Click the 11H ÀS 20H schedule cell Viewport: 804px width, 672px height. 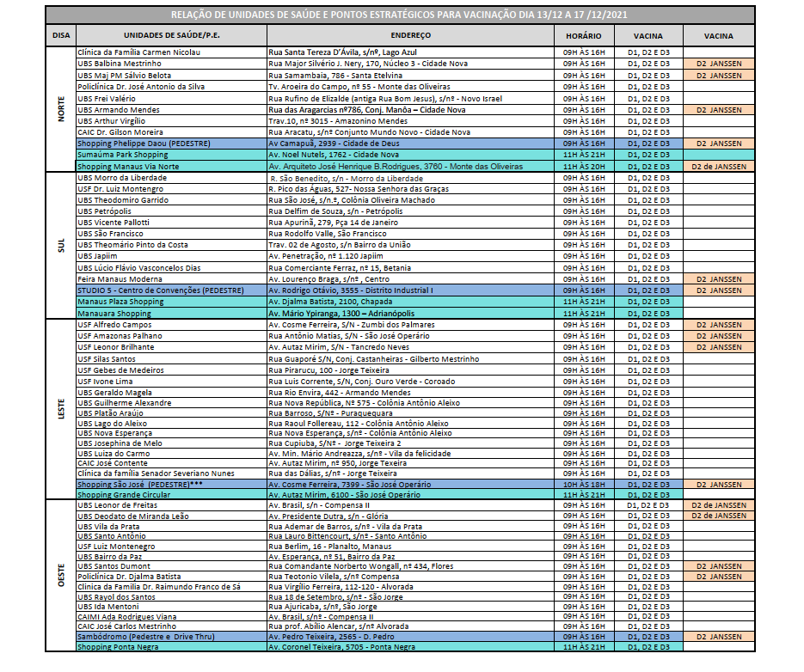(583, 166)
